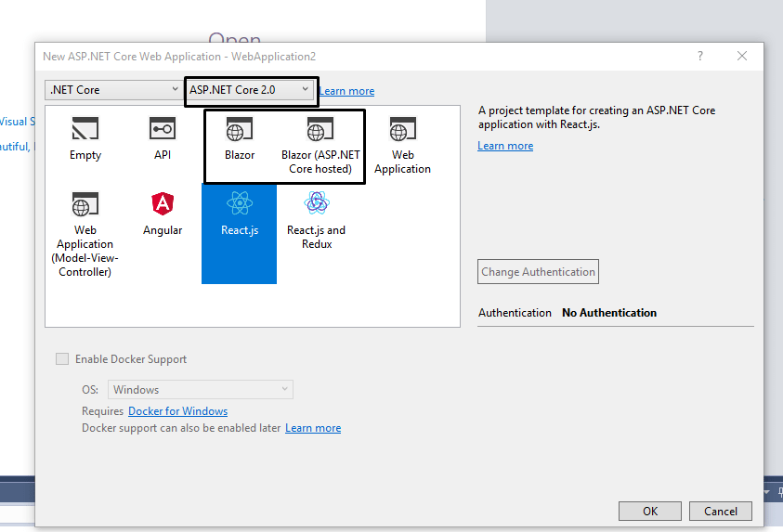Click Learn more under template description
This screenshot has width=783, height=532.
(505, 146)
